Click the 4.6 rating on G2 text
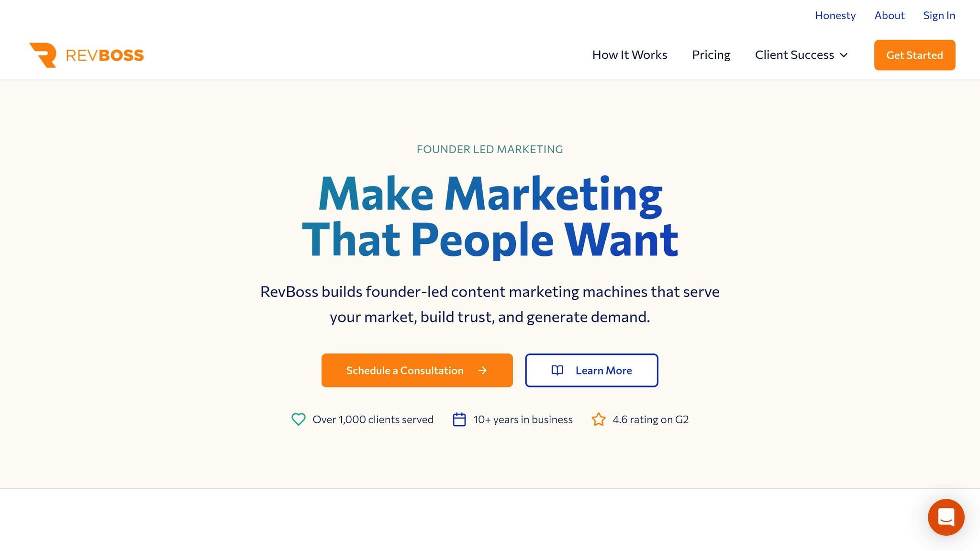Image resolution: width=980 pixels, height=551 pixels. point(650,419)
